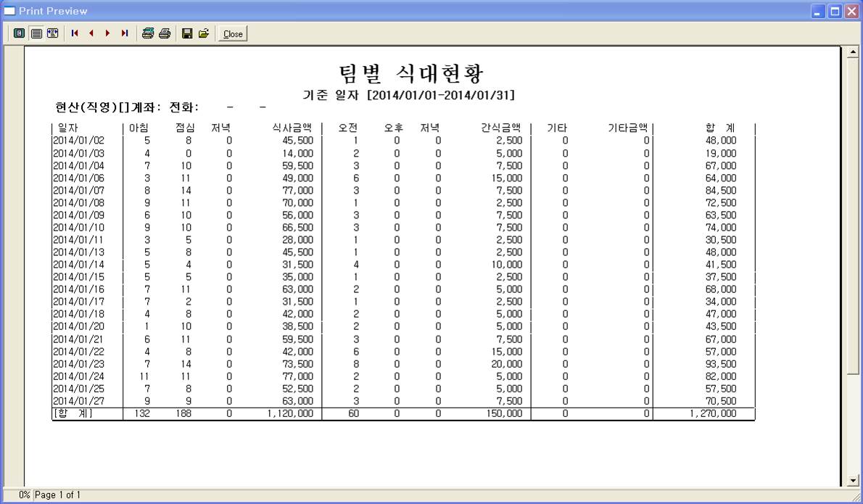This screenshot has width=863, height=504.
Task: Click the row total 84,500
Action: 721,191
